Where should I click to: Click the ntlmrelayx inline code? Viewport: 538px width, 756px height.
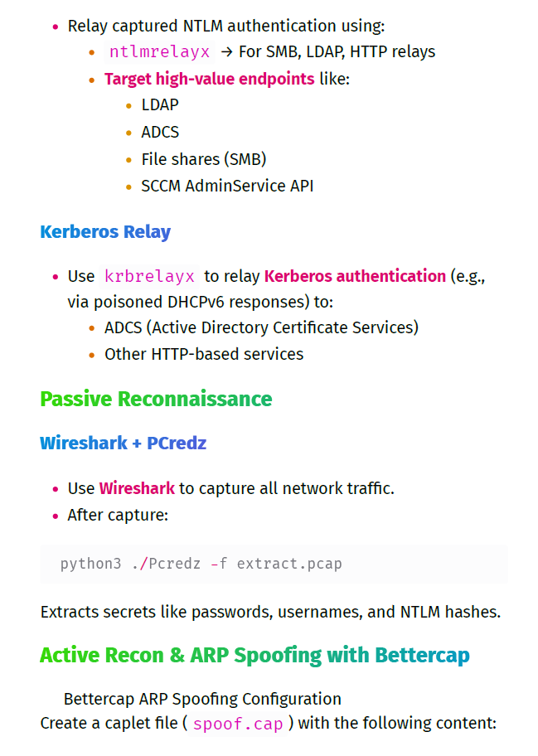(159, 51)
